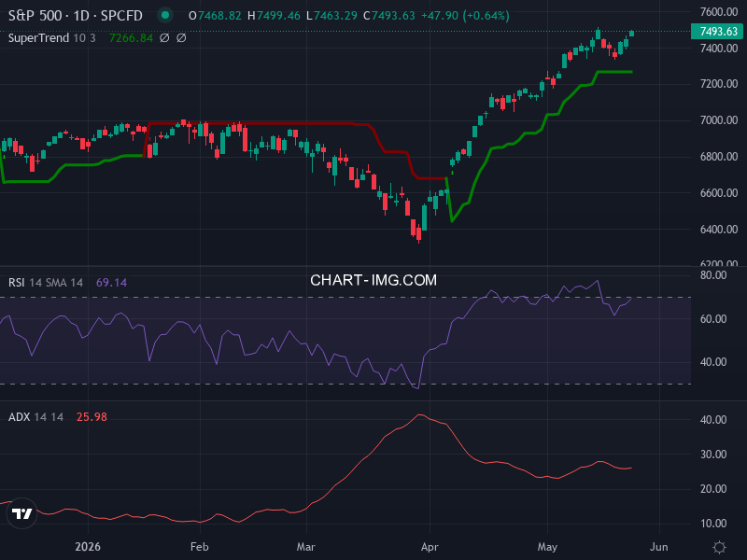747x560 pixels.
Task: Click the close value C7493.63
Action: [x=389, y=16]
